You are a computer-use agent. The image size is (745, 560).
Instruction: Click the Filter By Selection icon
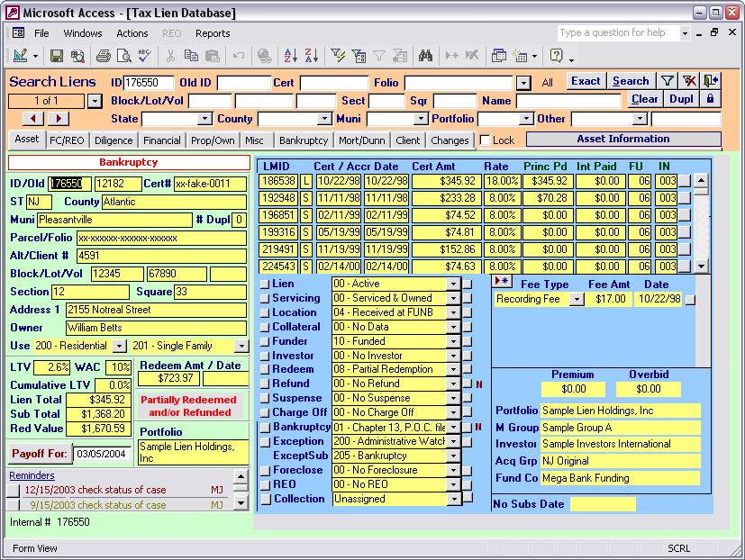click(x=338, y=56)
